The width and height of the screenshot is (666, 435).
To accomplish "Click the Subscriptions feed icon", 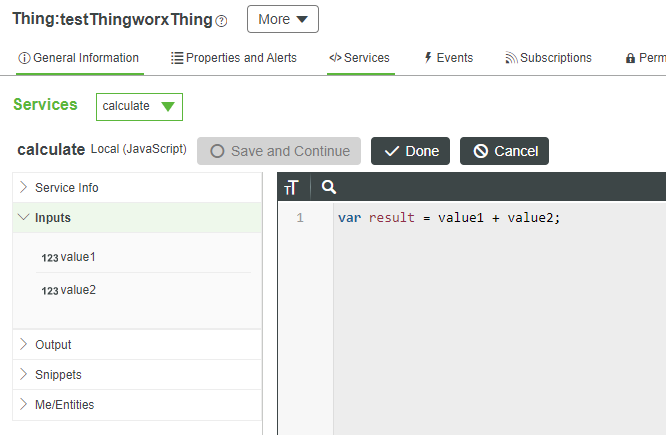I will (511, 58).
